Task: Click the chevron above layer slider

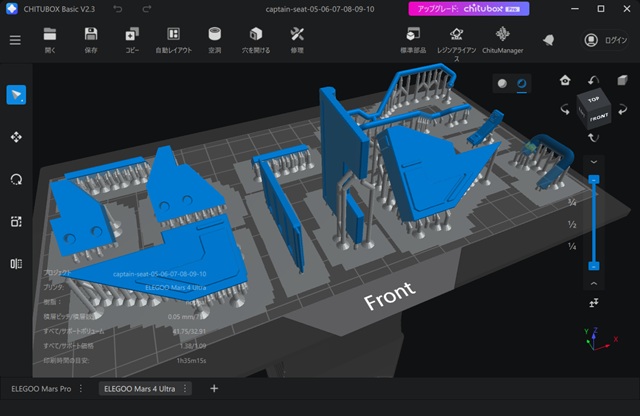Action: pos(594,162)
